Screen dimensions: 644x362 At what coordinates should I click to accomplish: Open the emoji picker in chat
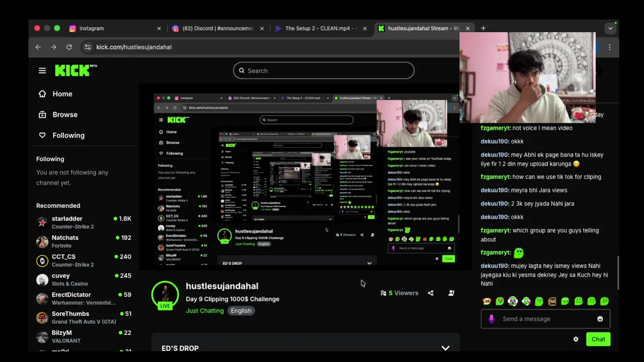tap(600, 319)
